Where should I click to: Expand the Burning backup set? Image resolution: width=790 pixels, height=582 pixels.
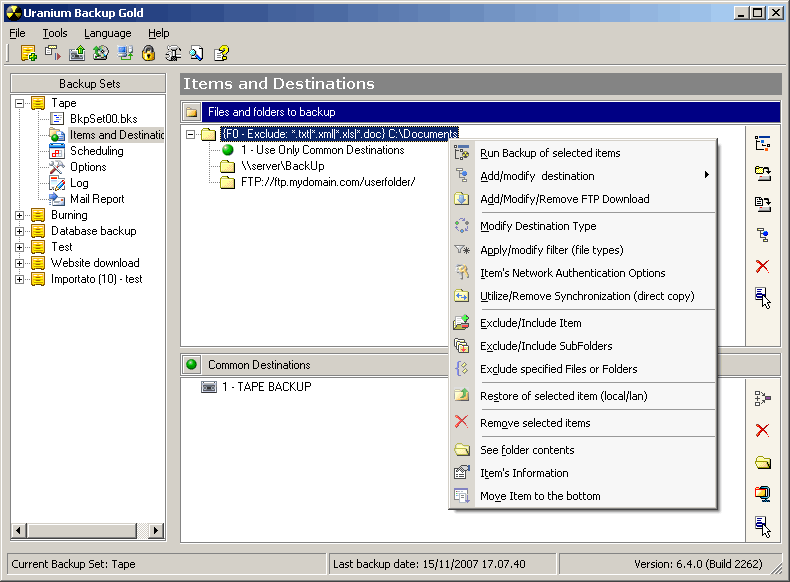(x=19, y=215)
